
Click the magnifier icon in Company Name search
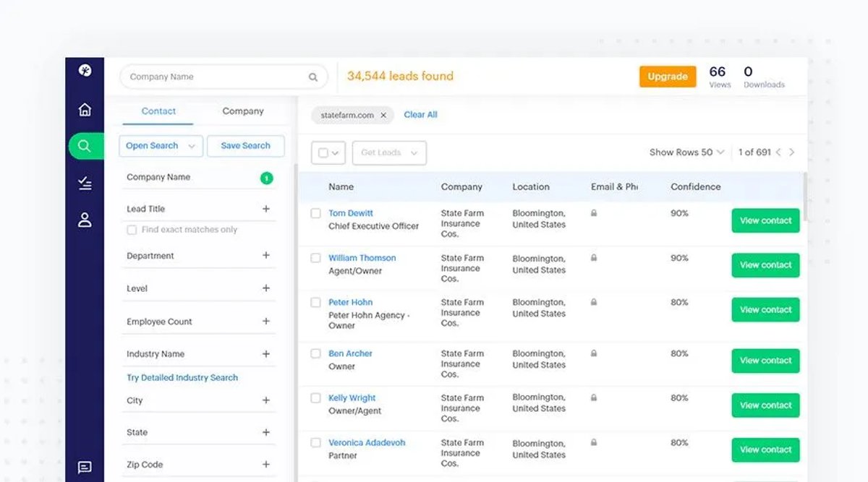pos(313,77)
